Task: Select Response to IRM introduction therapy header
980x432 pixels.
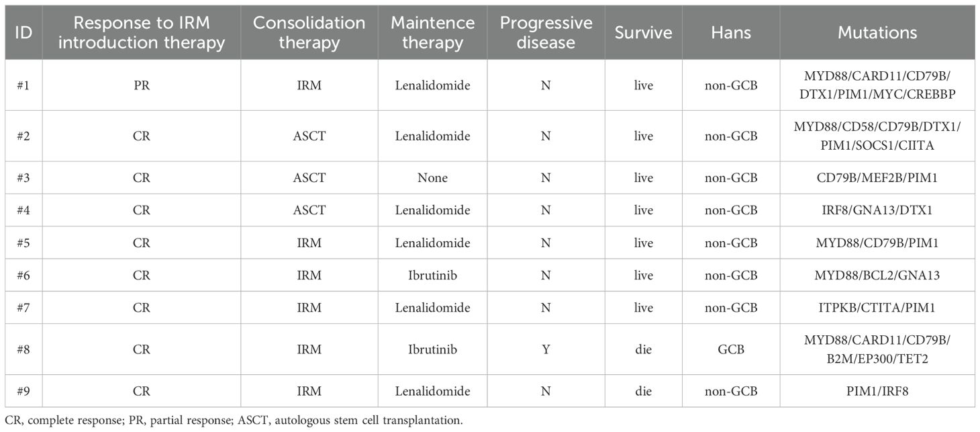Action: (142, 32)
